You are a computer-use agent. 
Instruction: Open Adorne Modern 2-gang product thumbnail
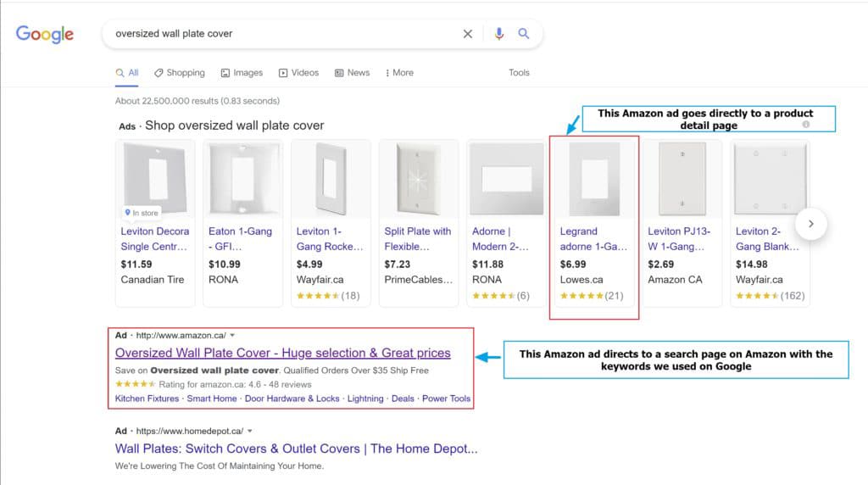506,179
